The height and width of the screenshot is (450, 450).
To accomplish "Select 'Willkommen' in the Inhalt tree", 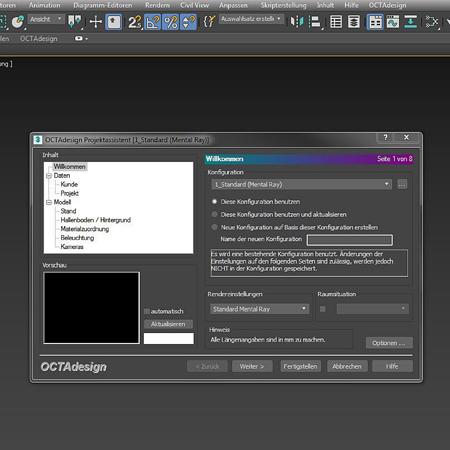I will [70, 167].
